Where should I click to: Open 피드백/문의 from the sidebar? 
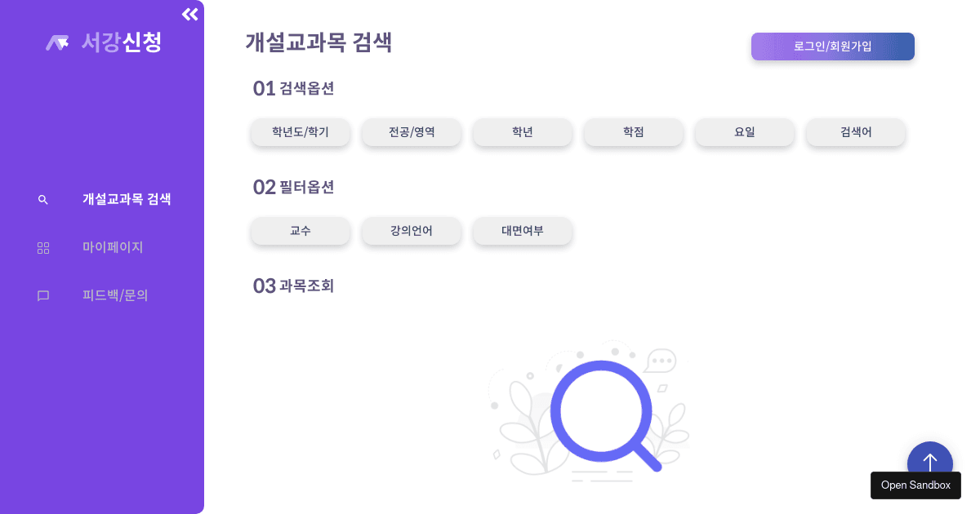coord(115,295)
